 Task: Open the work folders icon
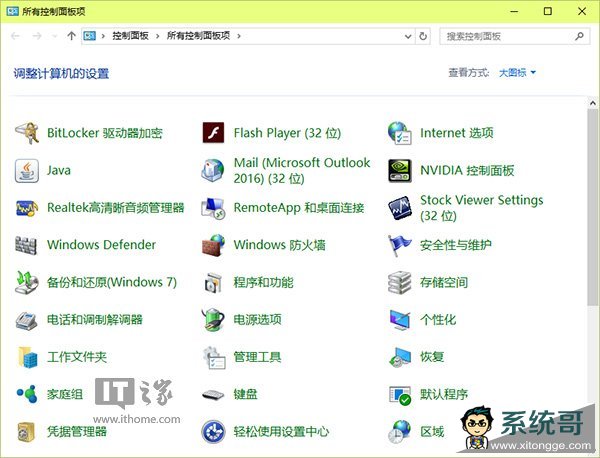click(x=27, y=357)
